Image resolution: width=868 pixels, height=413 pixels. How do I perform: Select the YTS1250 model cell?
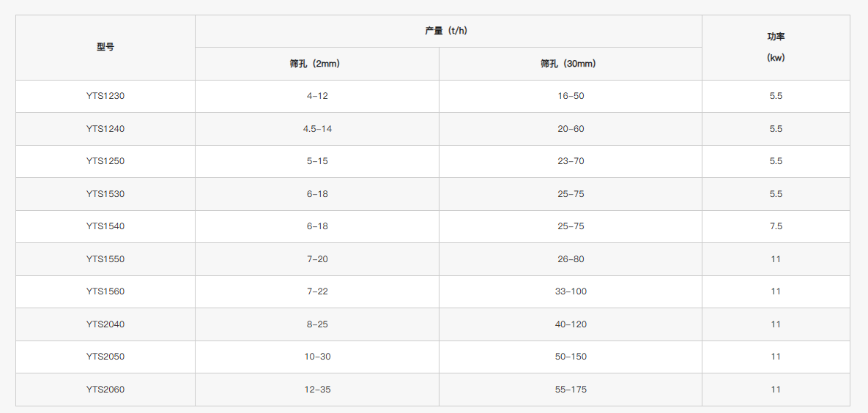105,161
